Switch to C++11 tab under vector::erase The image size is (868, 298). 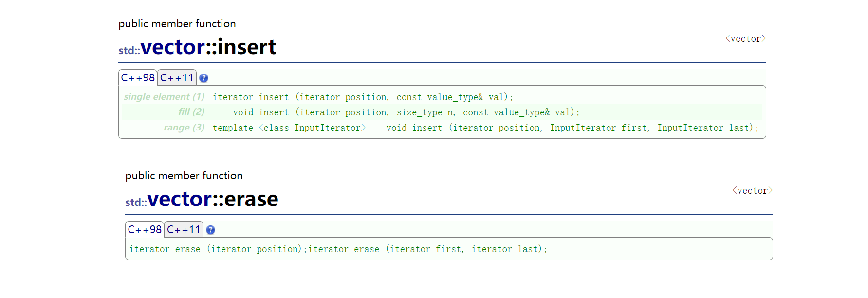(184, 230)
